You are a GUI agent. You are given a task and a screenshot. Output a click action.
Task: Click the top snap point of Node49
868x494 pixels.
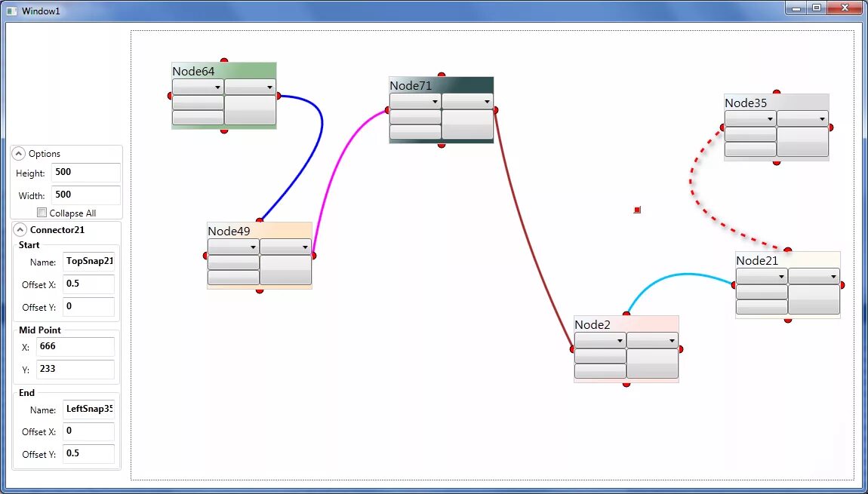pyautogui.click(x=260, y=221)
